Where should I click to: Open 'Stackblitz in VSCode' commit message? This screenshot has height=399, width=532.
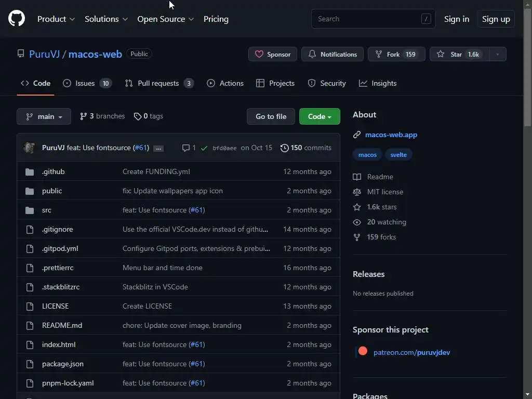point(155,287)
